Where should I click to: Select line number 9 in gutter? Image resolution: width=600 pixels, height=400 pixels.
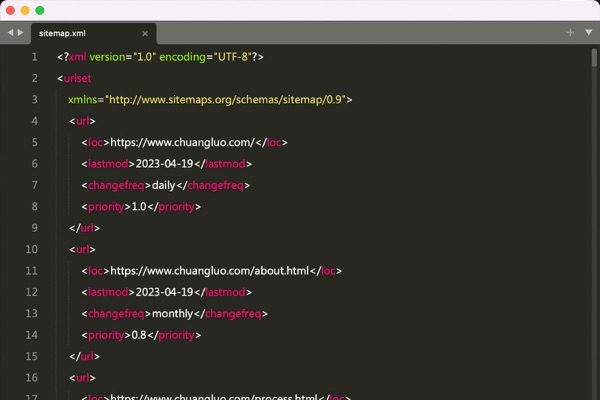pyautogui.click(x=34, y=228)
